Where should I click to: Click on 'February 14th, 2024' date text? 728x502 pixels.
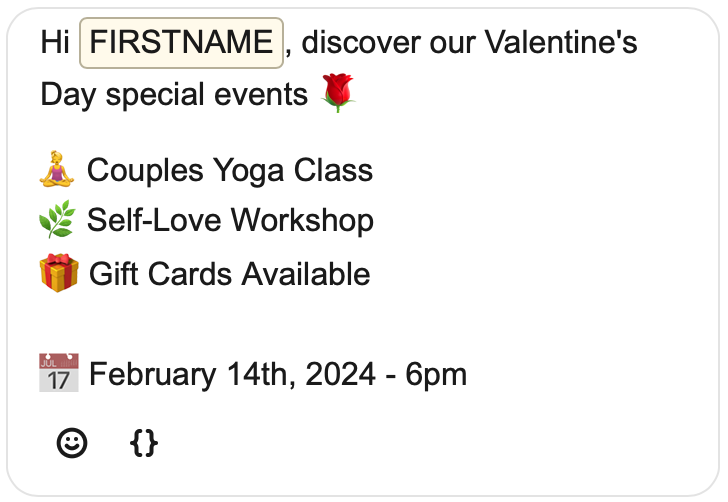pyautogui.click(x=233, y=374)
